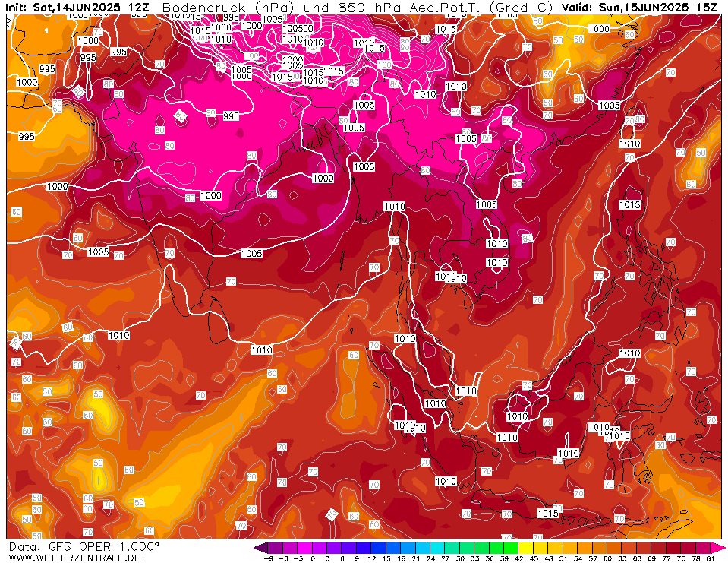This screenshot has height=563, width=728.
Task: Click the '42' legend scale label
Action: [x=519, y=558]
